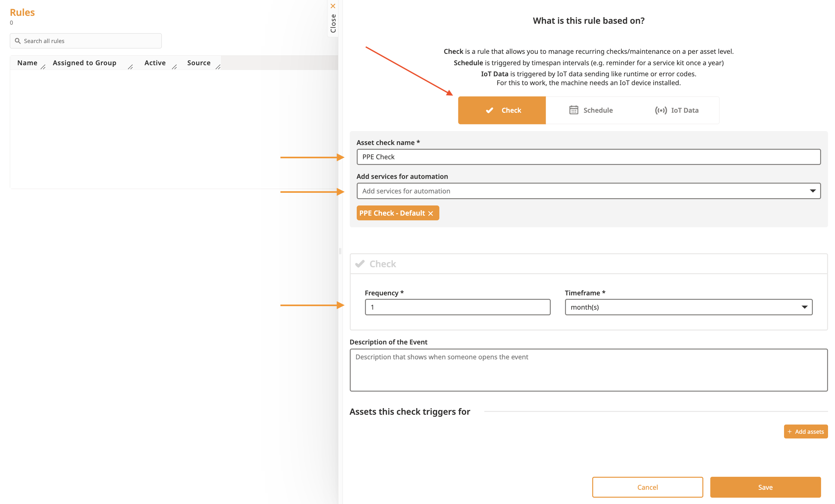Click the checkmark icon in Check header

pyautogui.click(x=360, y=263)
